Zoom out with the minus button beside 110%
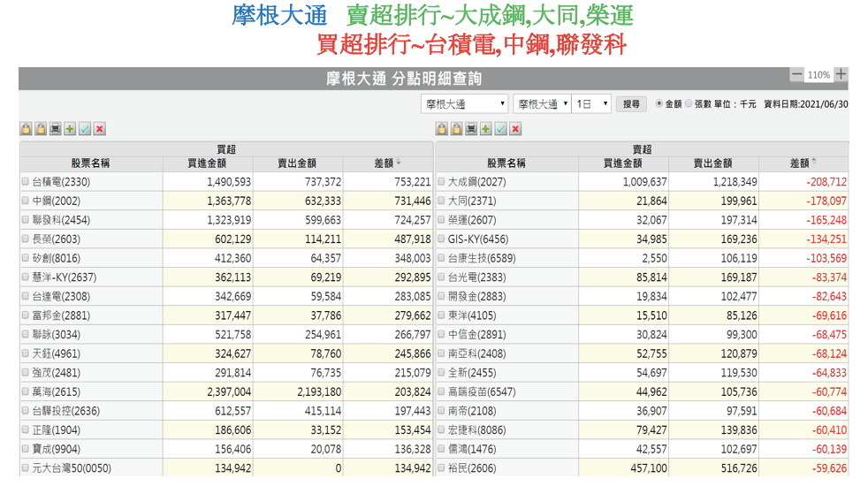 [797, 75]
